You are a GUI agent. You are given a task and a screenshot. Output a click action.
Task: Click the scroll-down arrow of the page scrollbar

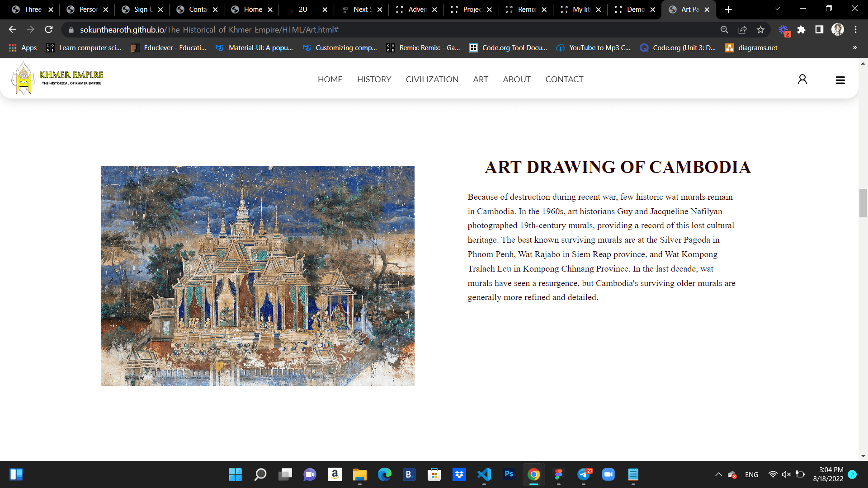tap(863, 456)
